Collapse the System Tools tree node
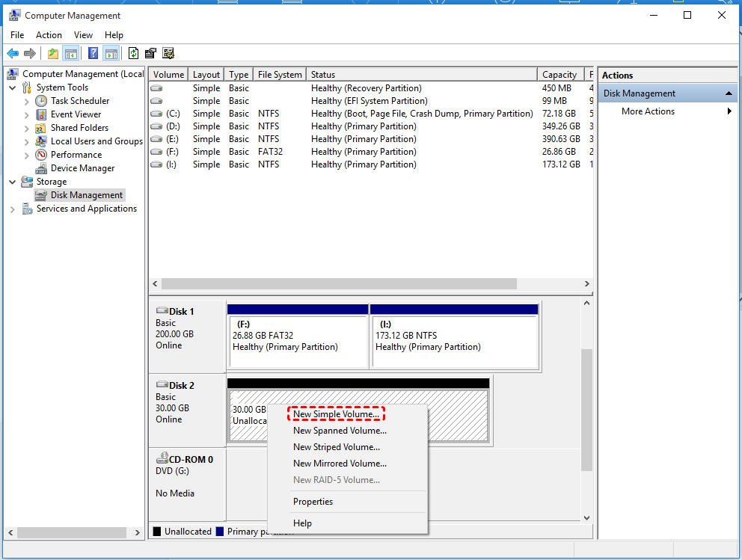742x560 pixels. (13, 87)
